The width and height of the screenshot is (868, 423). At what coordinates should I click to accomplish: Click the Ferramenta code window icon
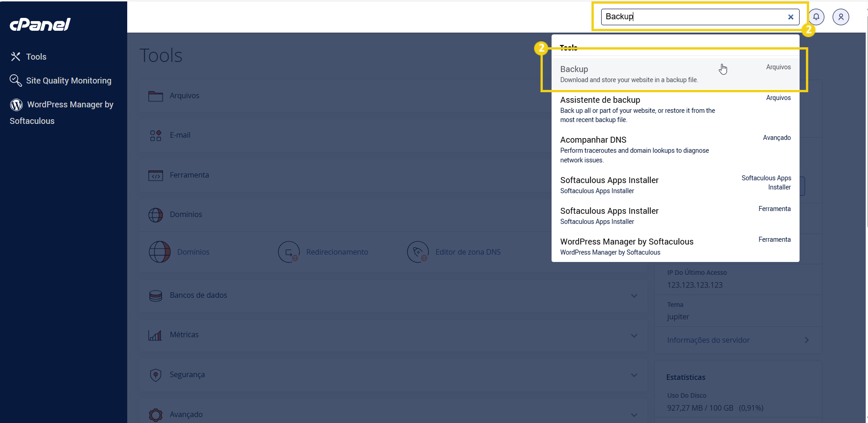click(156, 175)
